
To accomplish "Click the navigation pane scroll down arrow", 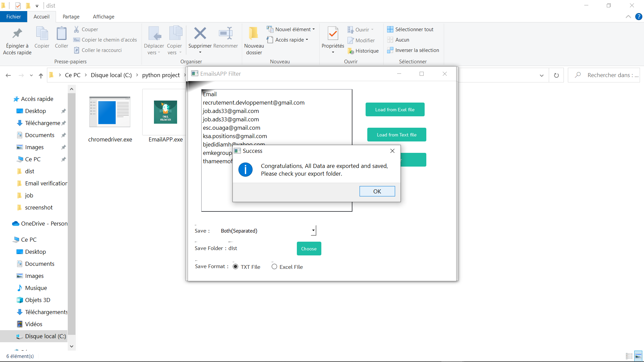I will pyautogui.click(x=71, y=346).
